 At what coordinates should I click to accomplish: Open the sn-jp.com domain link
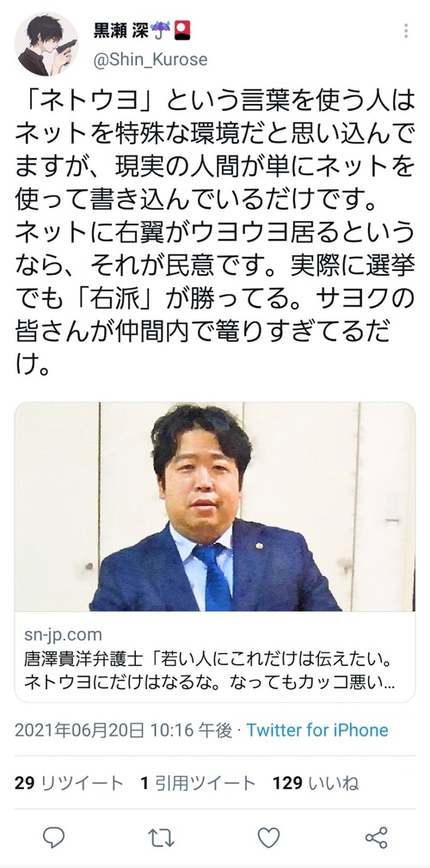coord(63,634)
